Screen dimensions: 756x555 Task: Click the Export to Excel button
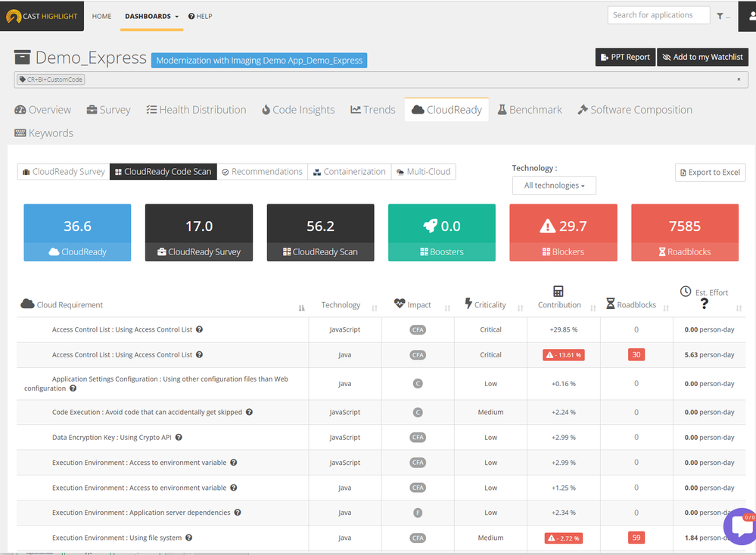tap(710, 173)
